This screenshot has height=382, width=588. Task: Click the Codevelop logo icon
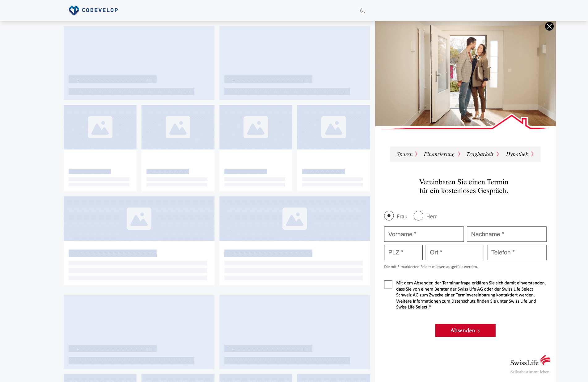click(74, 10)
